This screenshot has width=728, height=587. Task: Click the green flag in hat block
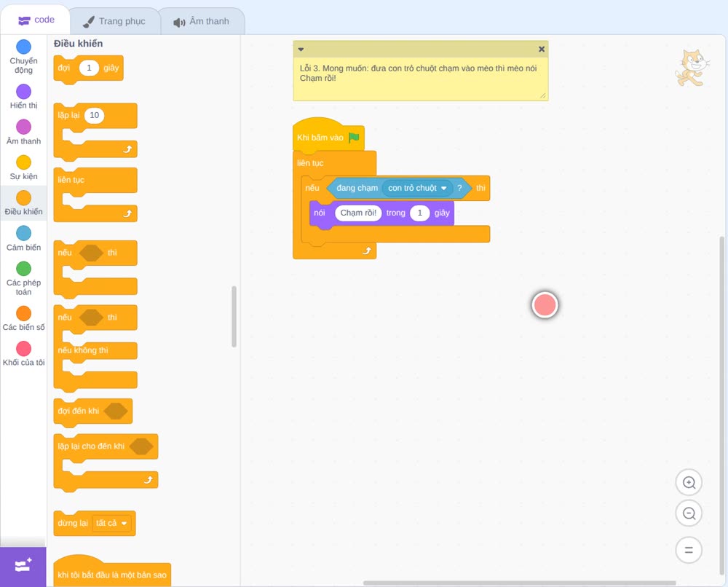click(355, 138)
